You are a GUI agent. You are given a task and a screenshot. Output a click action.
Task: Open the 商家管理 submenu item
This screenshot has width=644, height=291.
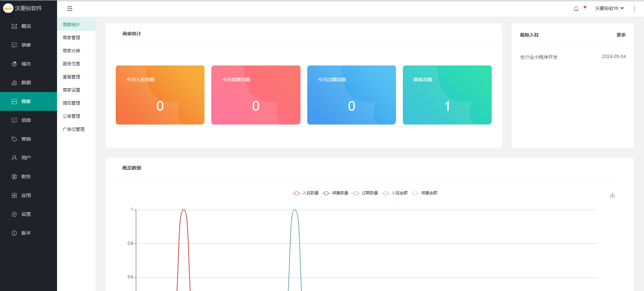click(x=76, y=38)
